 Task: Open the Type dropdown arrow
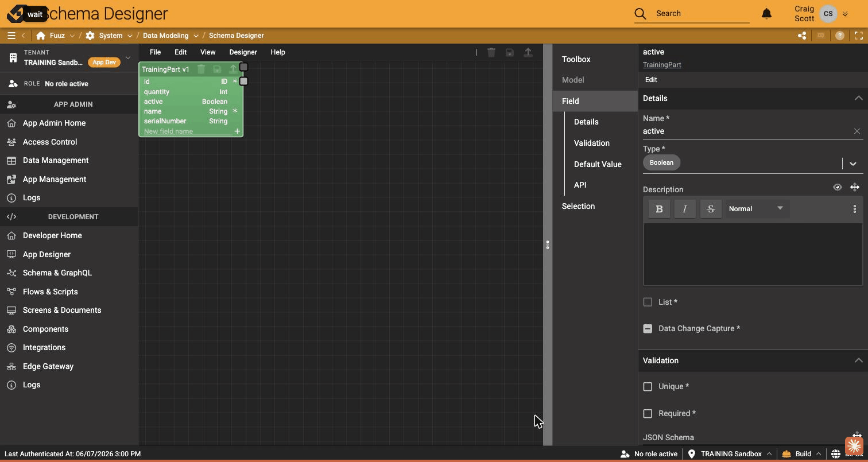click(853, 164)
